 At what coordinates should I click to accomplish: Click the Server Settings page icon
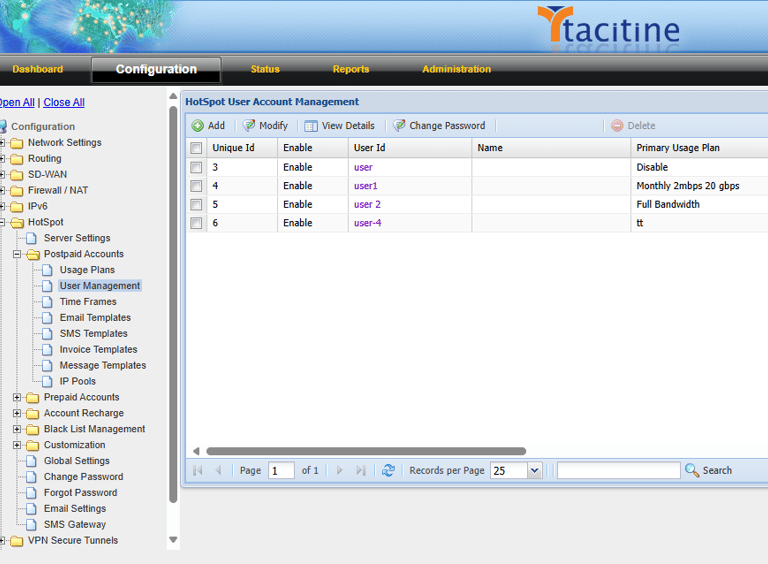click(x=31, y=238)
